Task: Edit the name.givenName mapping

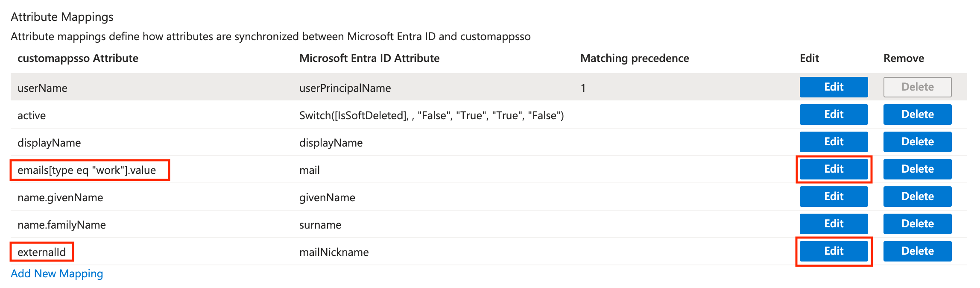Action: (834, 197)
